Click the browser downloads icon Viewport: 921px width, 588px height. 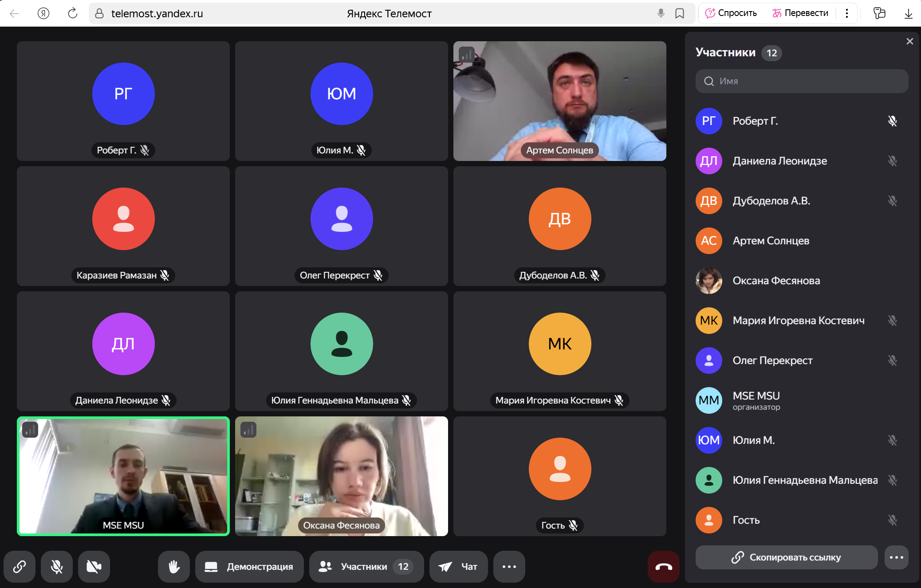pyautogui.click(x=908, y=13)
